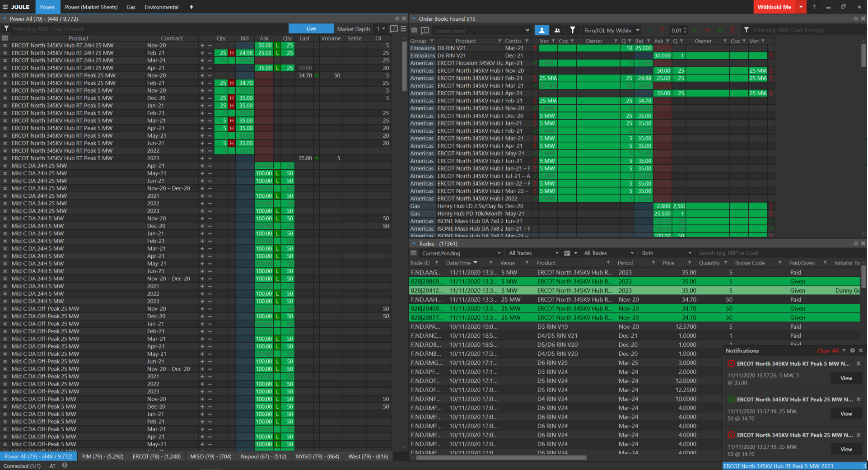The image size is (868, 470).
Task: Open Order Book message alert icon
Action: pyautogui.click(x=425, y=30)
